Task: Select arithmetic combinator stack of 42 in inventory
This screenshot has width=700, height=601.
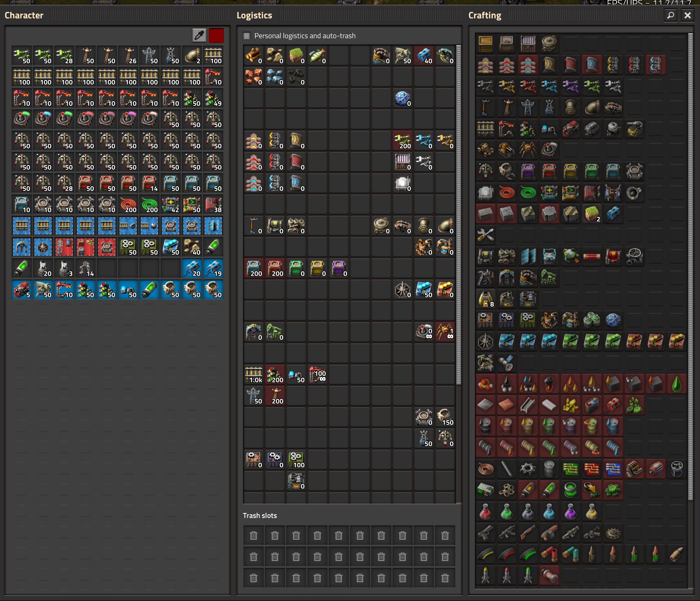Action: (171, 205)
